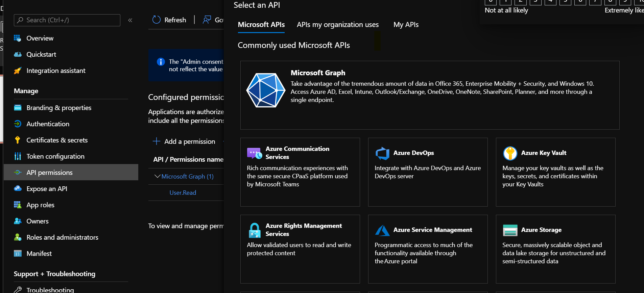
Task: Collapse the Microsoft Graph (1) permission group
Action: coord(157,176)
